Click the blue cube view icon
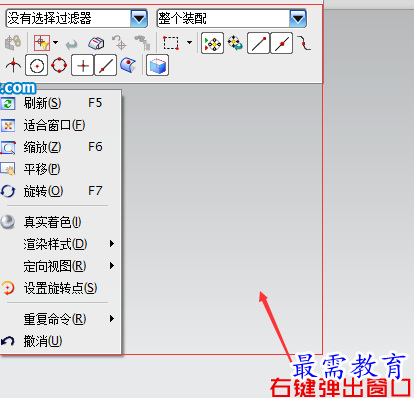The height and width of the screenshot is (398, 414). point(157,65)
